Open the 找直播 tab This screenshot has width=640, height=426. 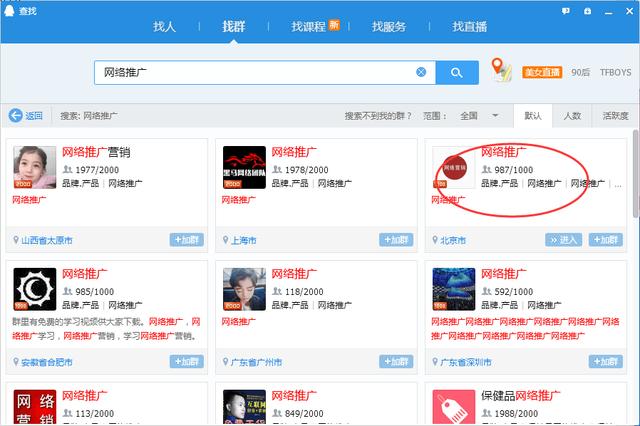point(469,27)
